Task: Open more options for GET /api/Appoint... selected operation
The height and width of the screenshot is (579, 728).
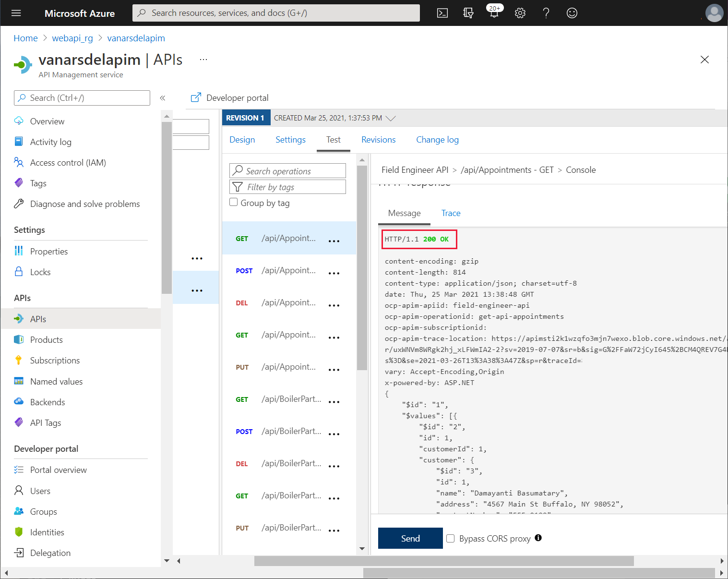Action: click(334, 241)
